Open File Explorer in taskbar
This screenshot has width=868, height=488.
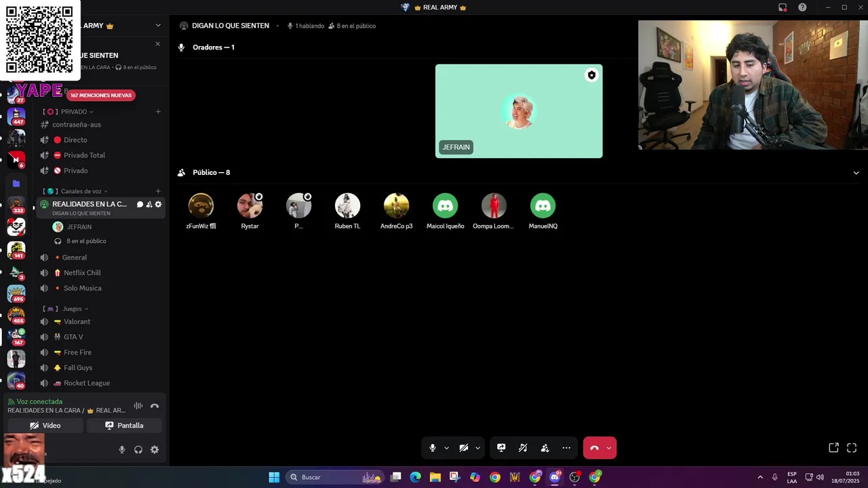(x=435, y=477)
